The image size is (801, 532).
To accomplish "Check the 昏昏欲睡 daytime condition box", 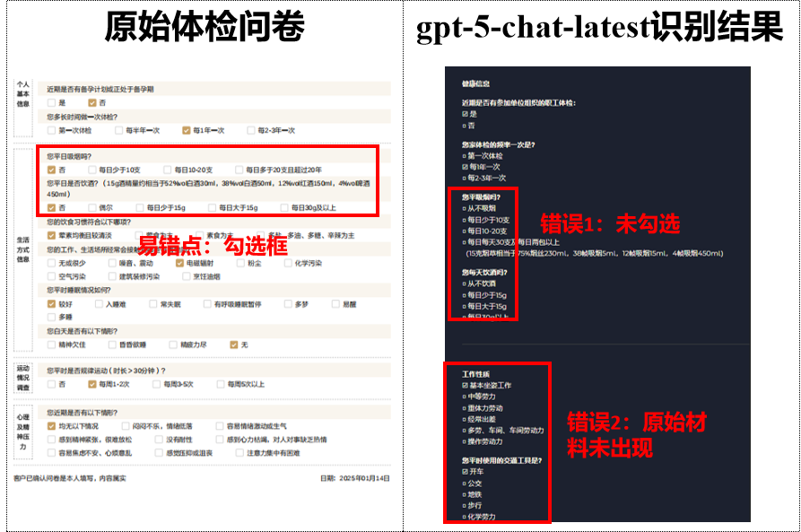I will pos(110,344).
